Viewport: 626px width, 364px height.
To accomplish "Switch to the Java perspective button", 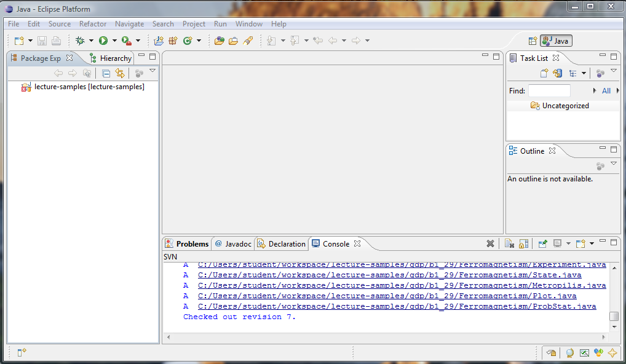I will tap(556, 41).
